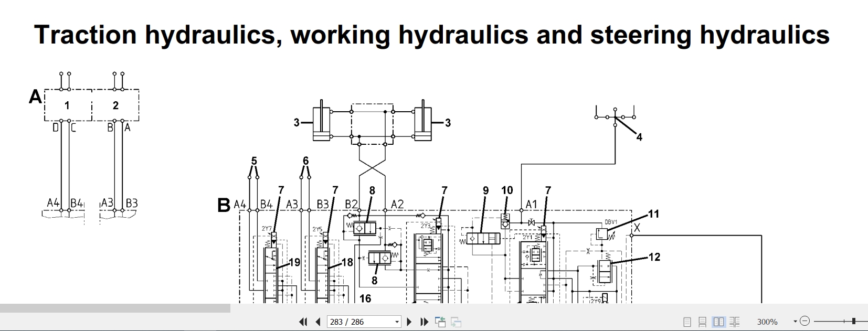868x331 pixels.
Task: Click callout number 11 in diagram
Action: click(x=653, y=214)
